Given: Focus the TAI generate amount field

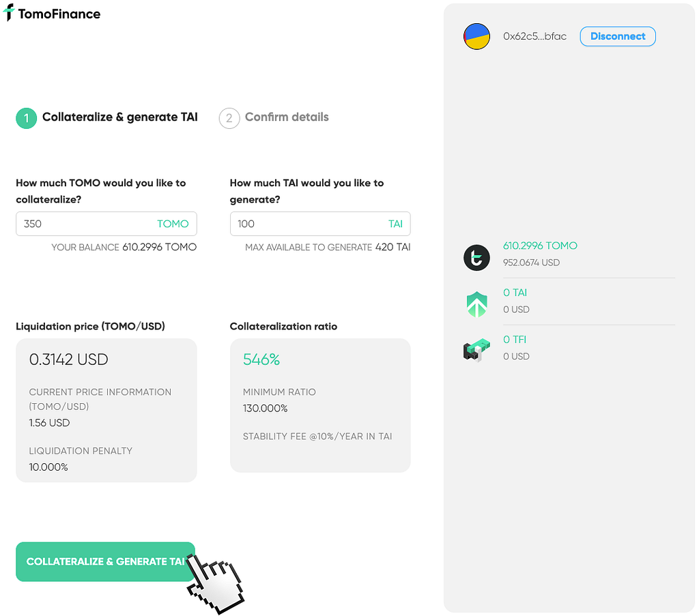Looking at the screenshot, I should pyautogui.click(x=320, y=224).
